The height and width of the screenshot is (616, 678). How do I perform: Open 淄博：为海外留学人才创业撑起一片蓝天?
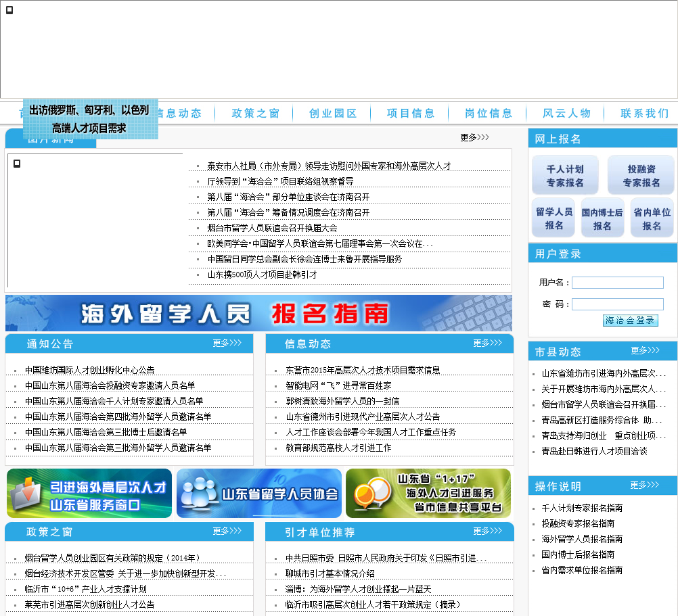pyautogui.click(x=359, y=589)
